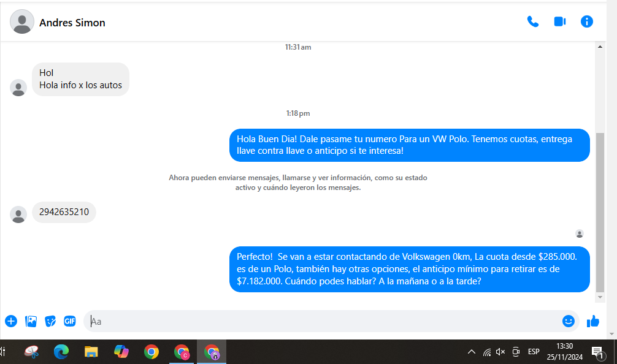Viewport: 617px width, 364px height.
Task: Click the chat scroll down arrow
Action: (600, 297)
